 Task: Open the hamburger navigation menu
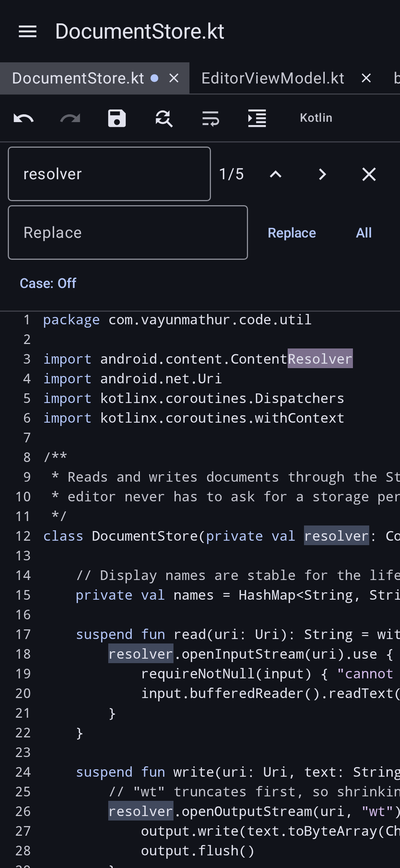click(x=27, y=32)
